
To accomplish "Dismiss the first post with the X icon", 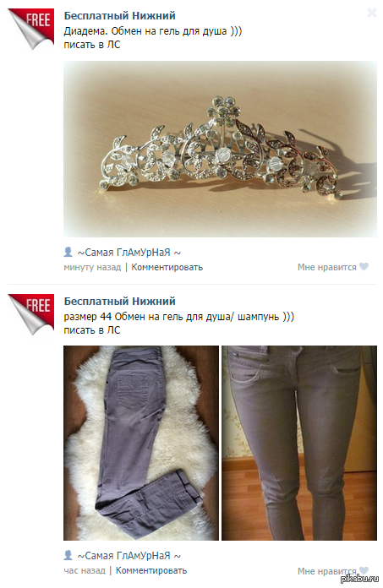I will [x=371, y=14].
